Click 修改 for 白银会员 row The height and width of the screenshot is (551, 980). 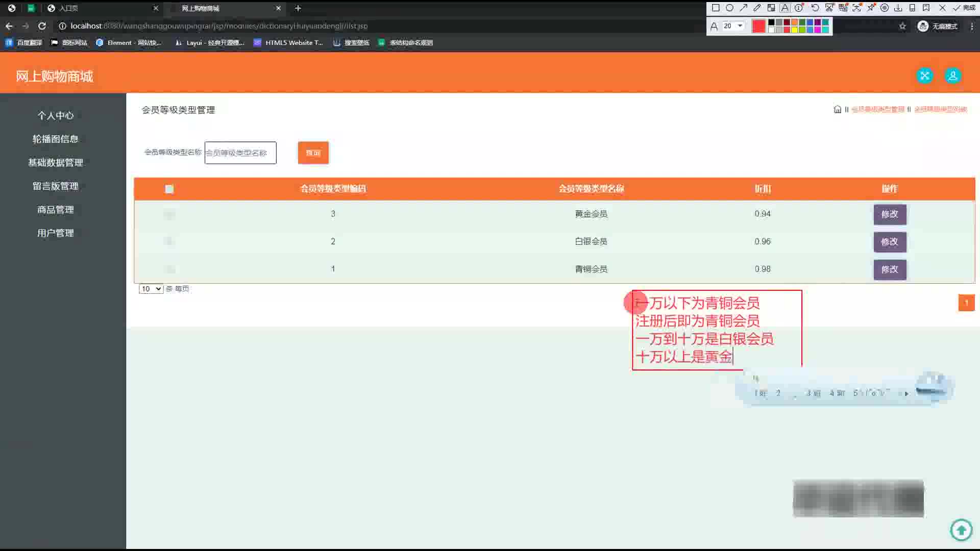pos(890,242)
